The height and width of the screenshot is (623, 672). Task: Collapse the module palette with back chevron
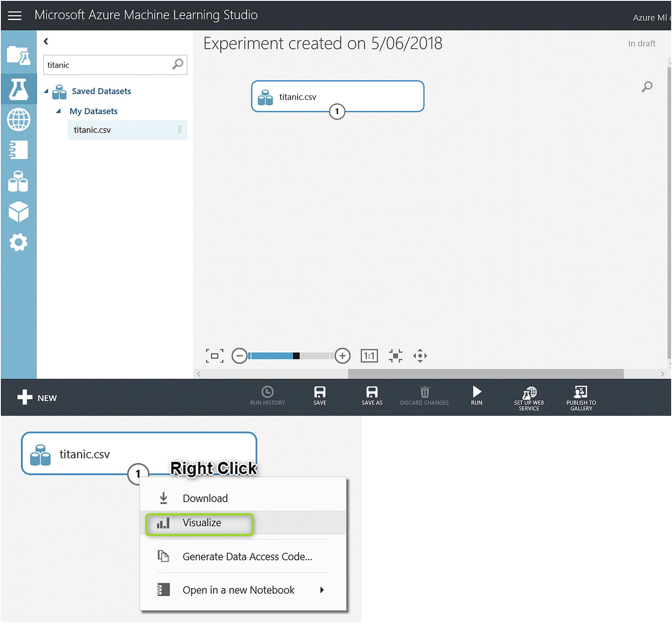46,41
